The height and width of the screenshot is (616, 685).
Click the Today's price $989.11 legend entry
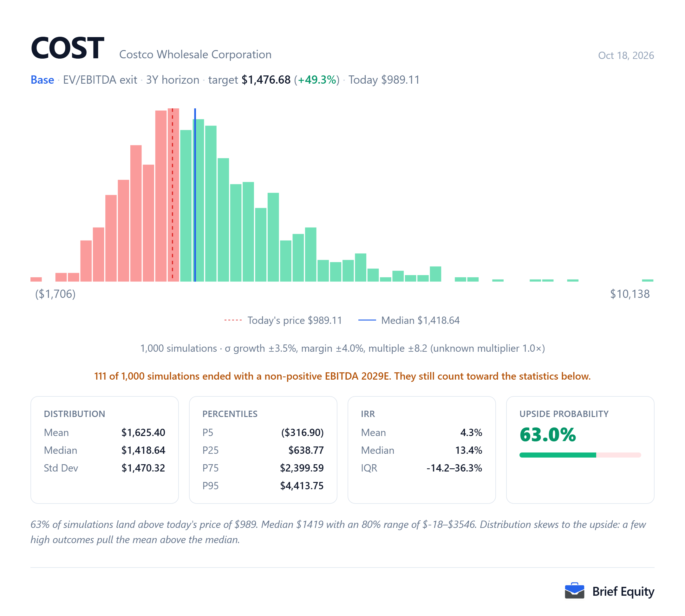(283, 320)
